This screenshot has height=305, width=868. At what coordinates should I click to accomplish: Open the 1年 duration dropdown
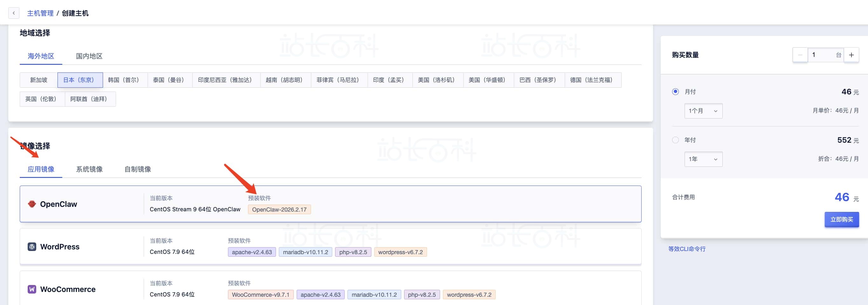point(703,159)
